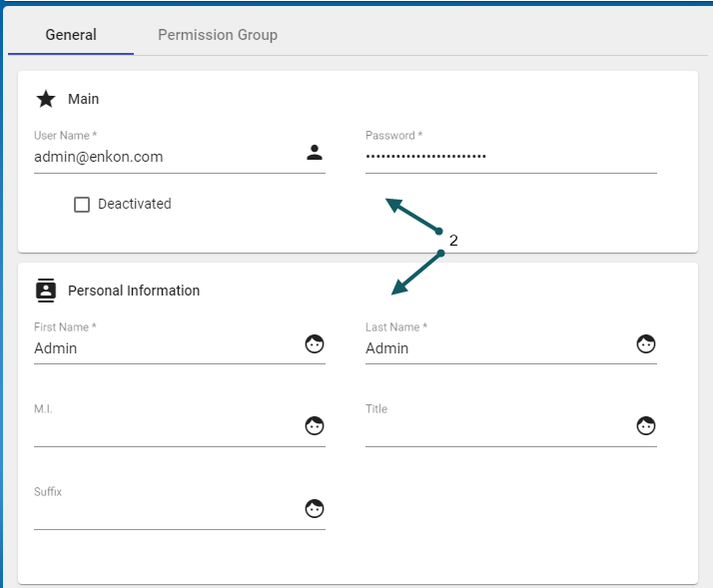Click the contact card icon for Personal Information
This screenshot has width=713, height=588.
(46, 291)
